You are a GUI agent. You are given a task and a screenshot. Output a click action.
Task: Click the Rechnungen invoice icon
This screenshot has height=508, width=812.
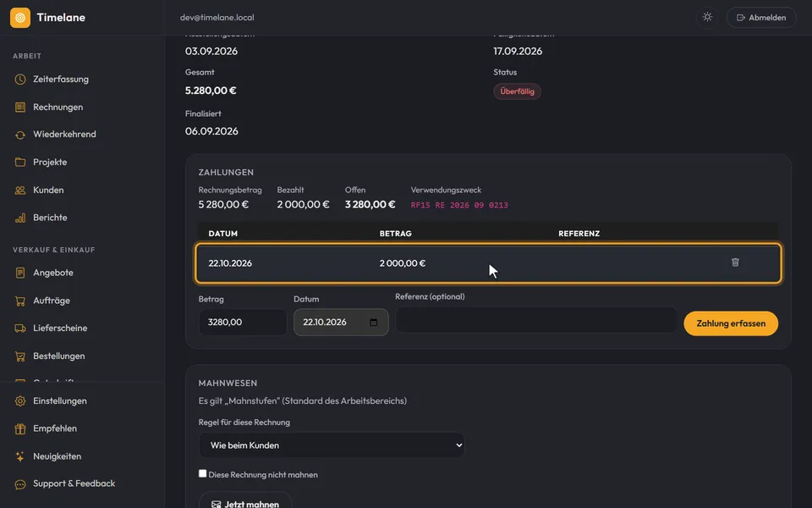click(x=20, y=108)
